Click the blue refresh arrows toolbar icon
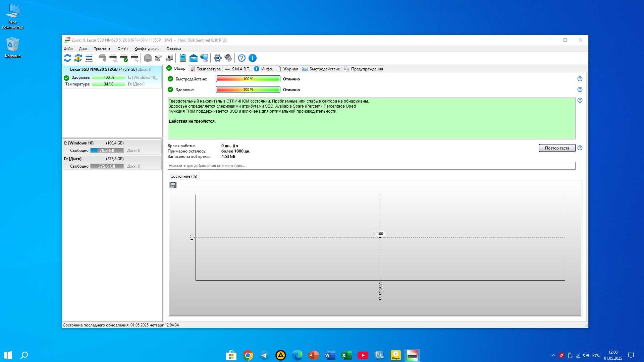This screenshot has height=362, width=644. (67, 58)
